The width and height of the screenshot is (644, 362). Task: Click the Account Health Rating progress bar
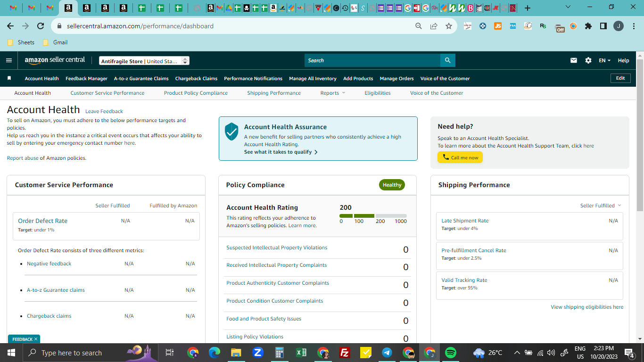(373, 216)
